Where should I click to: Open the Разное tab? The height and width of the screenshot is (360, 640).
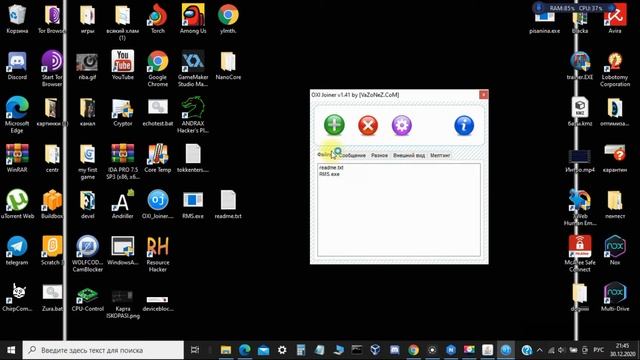click(380, 156)
